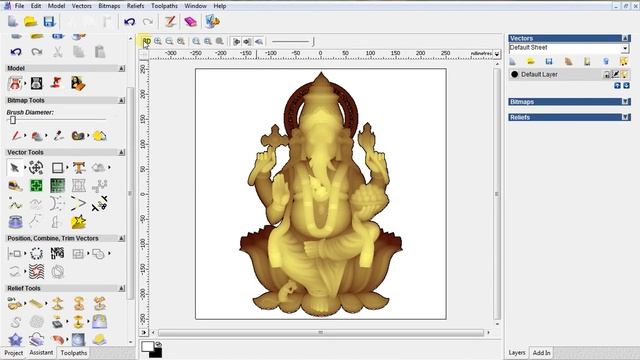Collapse the Relief Tools section
The image size is (640, 360).
tap(121, 288)
